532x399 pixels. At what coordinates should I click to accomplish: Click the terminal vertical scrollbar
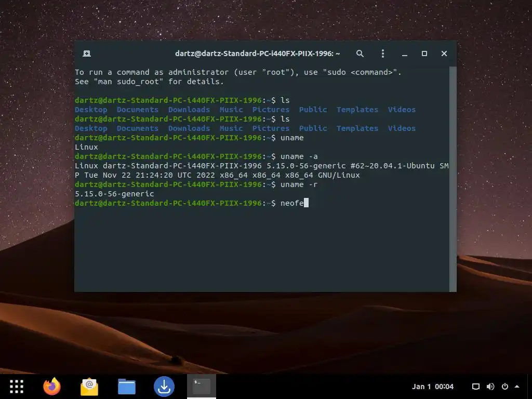(453, 179)
